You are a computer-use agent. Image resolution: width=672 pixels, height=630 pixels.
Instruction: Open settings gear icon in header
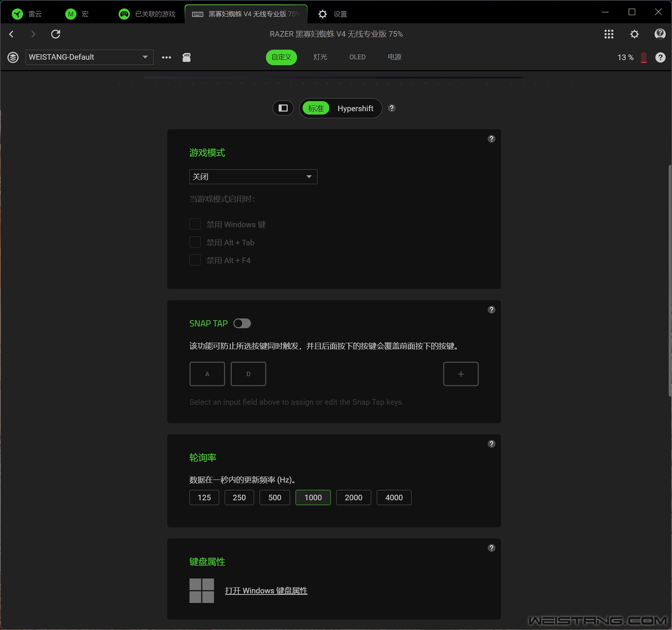[634, 34]
